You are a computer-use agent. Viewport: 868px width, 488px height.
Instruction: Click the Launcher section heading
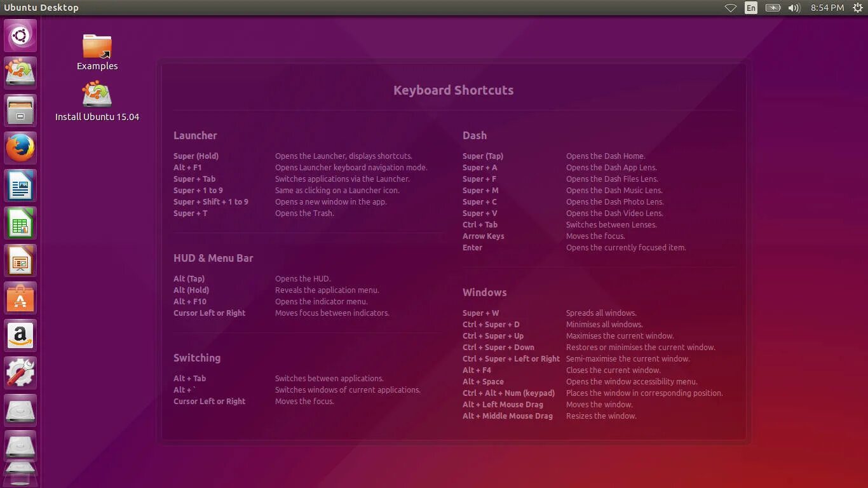click(195, 135)
